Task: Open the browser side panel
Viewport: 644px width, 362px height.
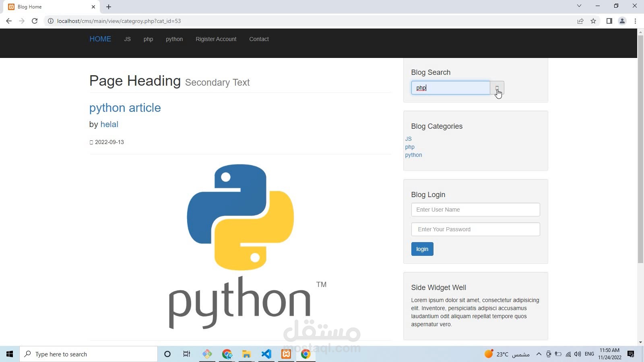Action: pyautogui.click(x=609, y=21)
